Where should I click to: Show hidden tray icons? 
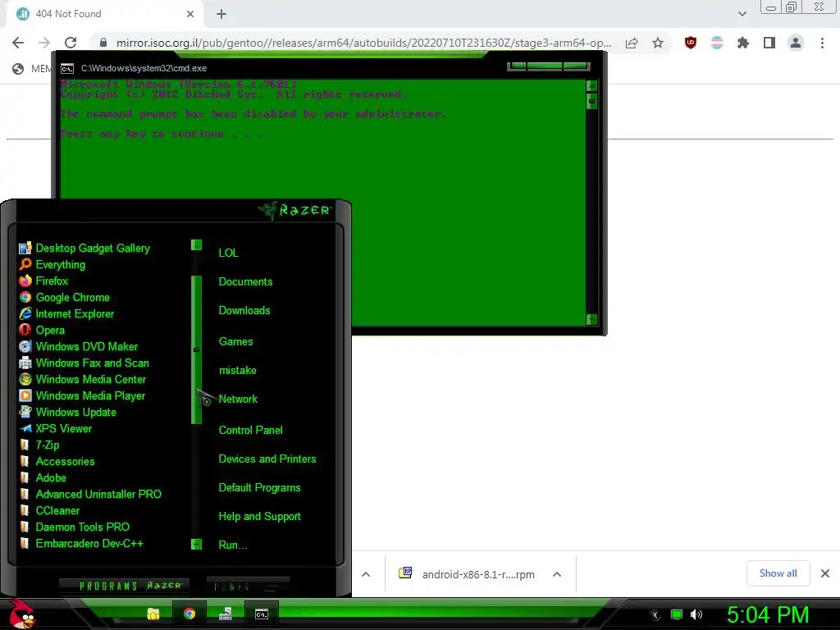tap(655, 615)
